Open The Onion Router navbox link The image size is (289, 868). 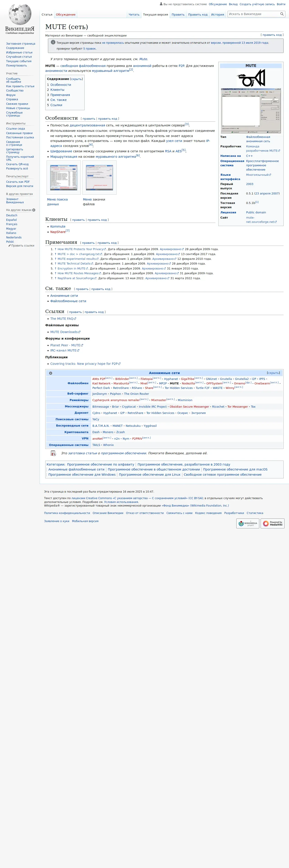[136, 394]
